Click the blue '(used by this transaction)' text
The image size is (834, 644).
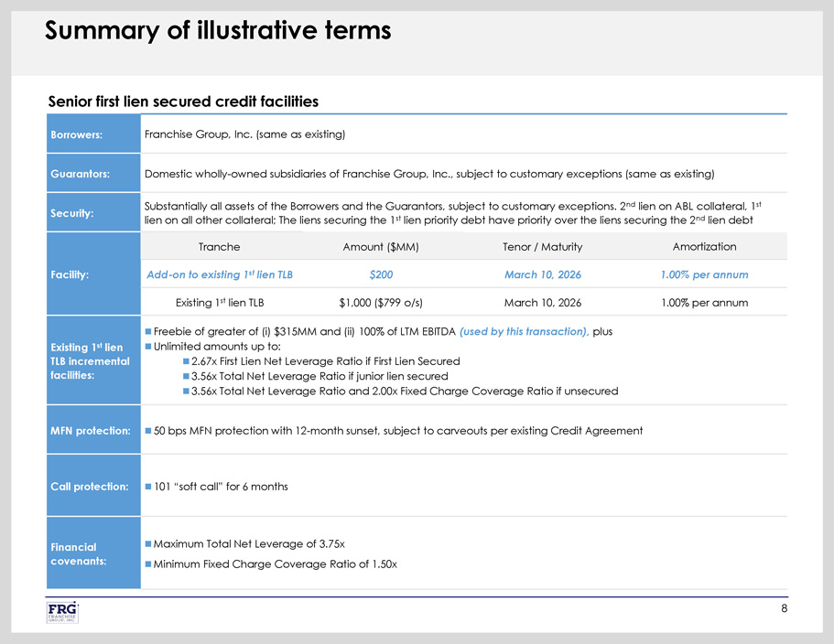524,331
